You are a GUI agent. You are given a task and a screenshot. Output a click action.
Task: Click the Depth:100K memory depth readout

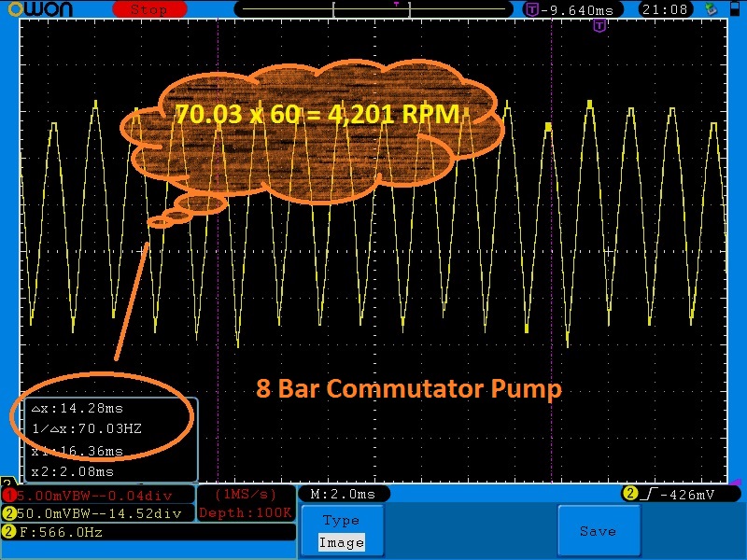246,512
